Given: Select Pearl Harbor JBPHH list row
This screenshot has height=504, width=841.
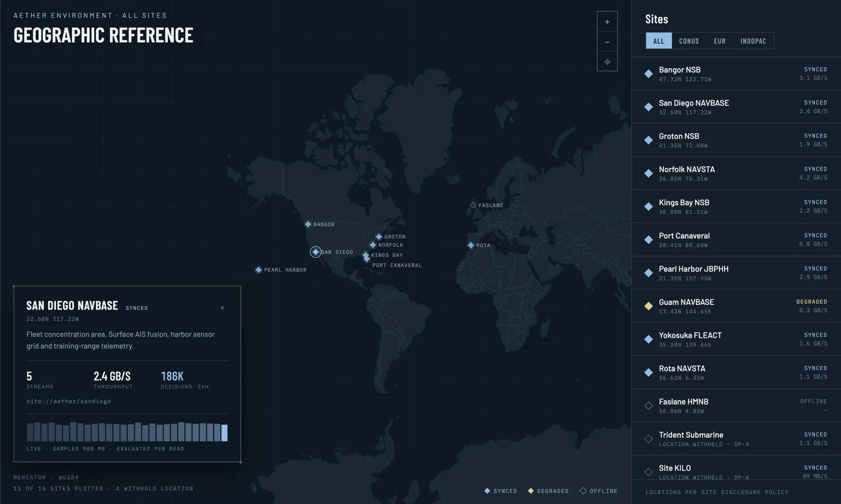Looking at the screenshot, I should [x=736, y=273].
